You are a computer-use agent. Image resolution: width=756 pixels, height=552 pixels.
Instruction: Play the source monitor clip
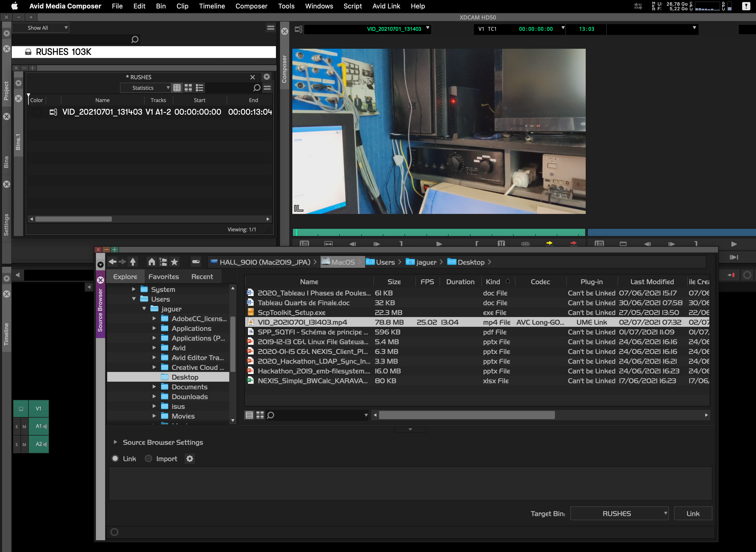439,244
